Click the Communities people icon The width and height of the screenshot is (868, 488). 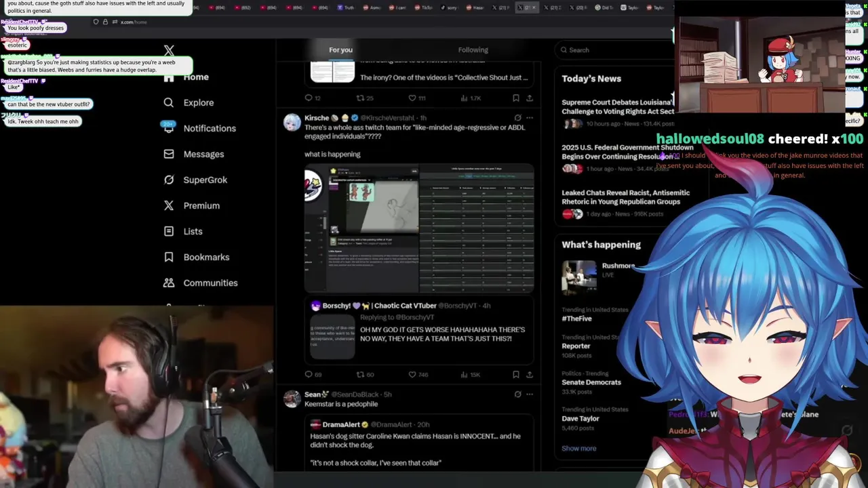pos(169,283)
